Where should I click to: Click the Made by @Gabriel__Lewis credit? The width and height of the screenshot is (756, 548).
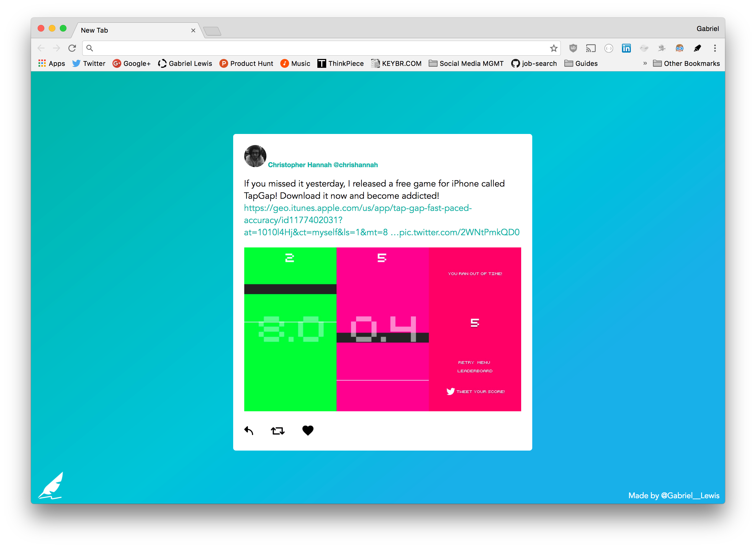673,495
